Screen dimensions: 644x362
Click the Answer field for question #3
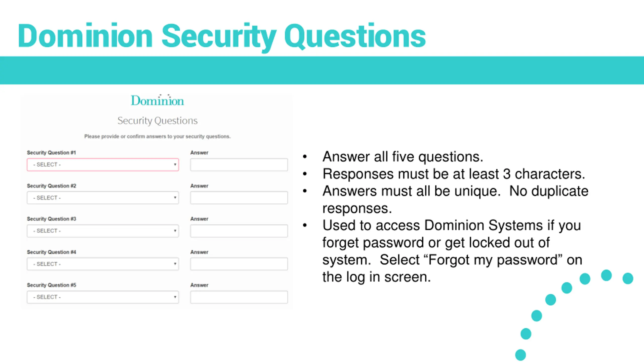pyautogui.click(x=239, y=231)
